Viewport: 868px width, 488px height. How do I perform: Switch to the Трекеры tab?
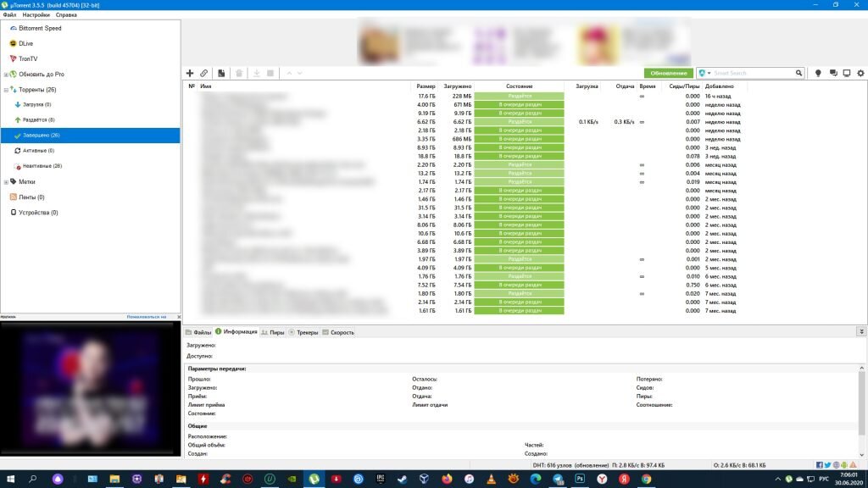pyautogui.click(x=303, y=332)
